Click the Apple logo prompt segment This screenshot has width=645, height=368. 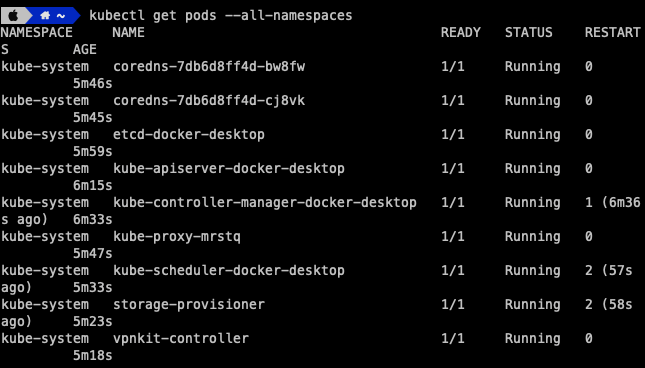pyautogui.click(x=14, y=16)
